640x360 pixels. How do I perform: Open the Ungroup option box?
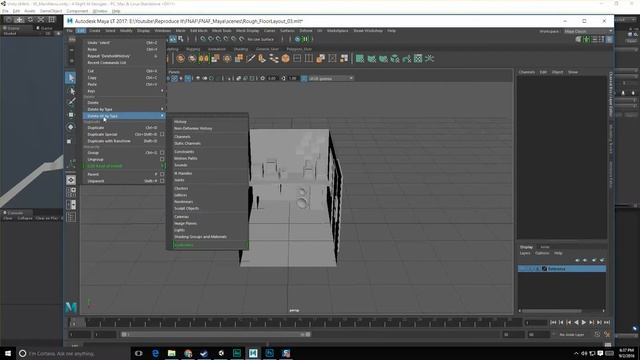[x=162, y=160]
